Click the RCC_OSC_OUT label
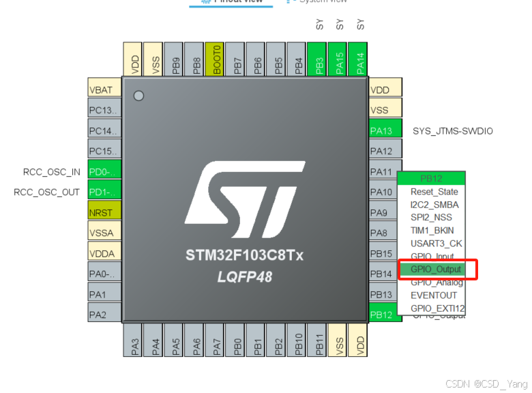The width and height of the screenshot is (532, 393). [46, 192]
